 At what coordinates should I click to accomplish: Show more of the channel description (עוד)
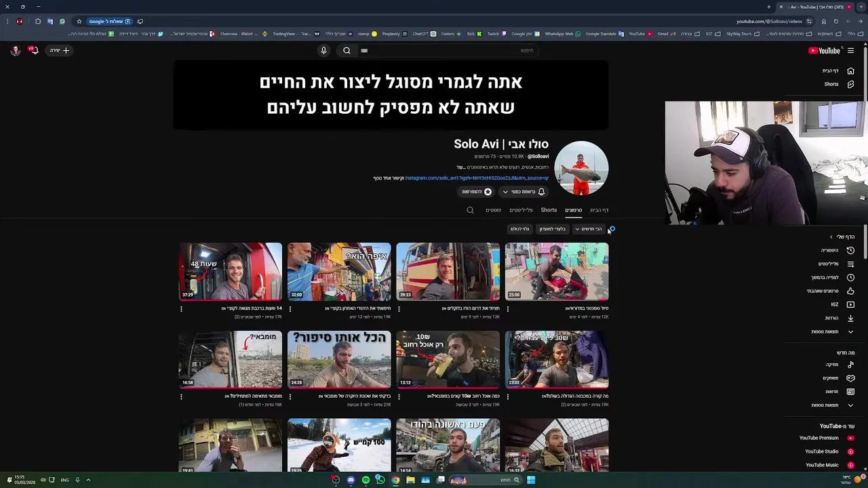point(460,167)
